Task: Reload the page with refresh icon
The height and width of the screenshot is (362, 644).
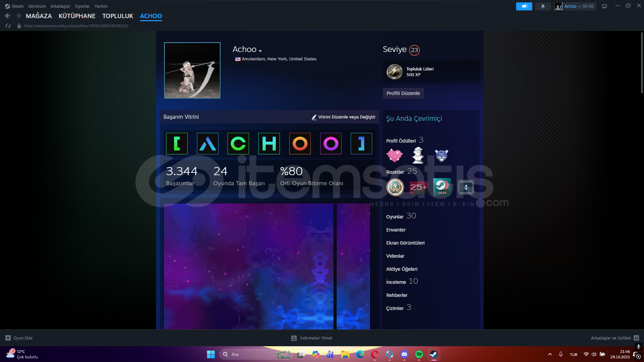Action: [8, 26]
